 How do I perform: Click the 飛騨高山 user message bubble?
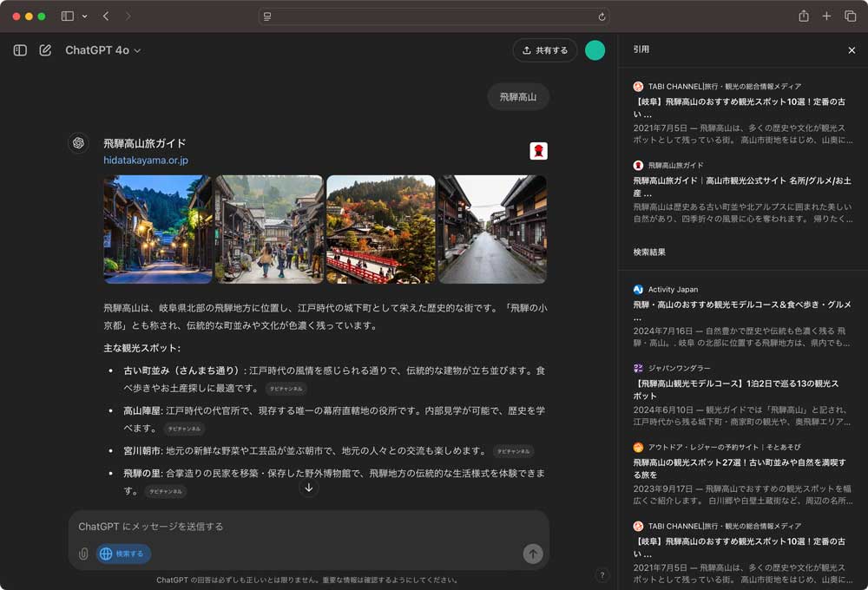click(518, 97)
